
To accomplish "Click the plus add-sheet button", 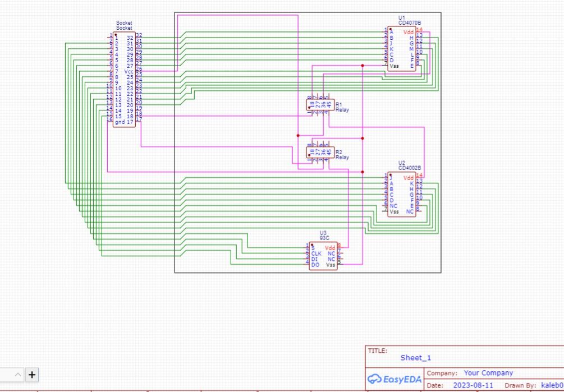I will [x=32, y=375].
